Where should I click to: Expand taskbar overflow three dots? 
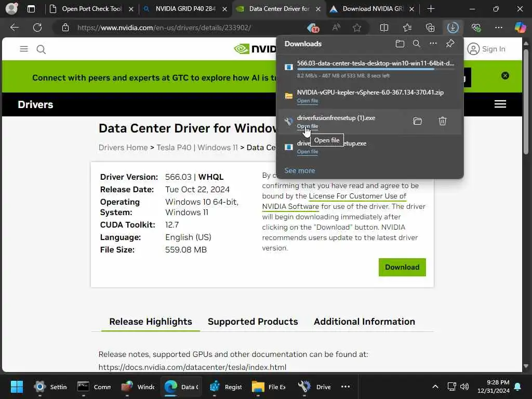[x=345, y=387]
